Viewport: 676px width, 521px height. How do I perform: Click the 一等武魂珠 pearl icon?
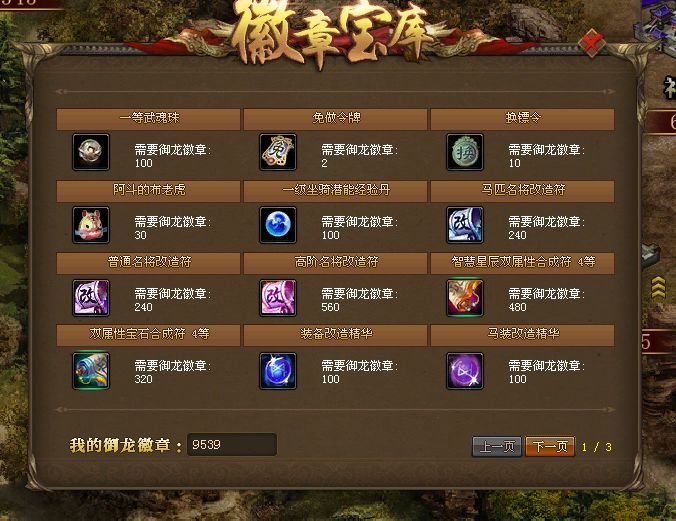[x=91, y=152]
